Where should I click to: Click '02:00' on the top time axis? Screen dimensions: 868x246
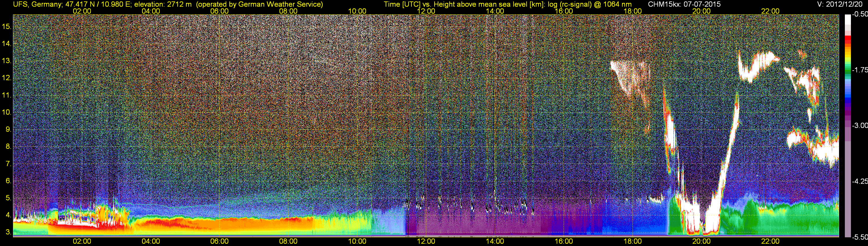(x=82, y=11)
